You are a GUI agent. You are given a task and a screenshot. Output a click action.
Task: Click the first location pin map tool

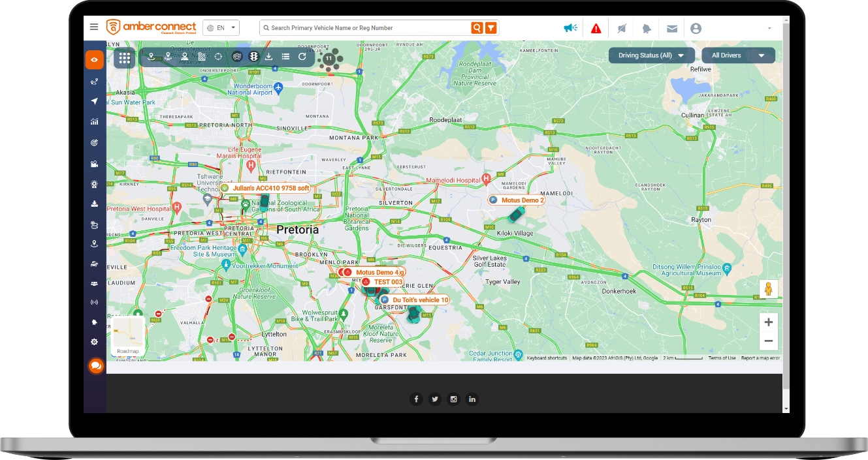click(152, 57)
